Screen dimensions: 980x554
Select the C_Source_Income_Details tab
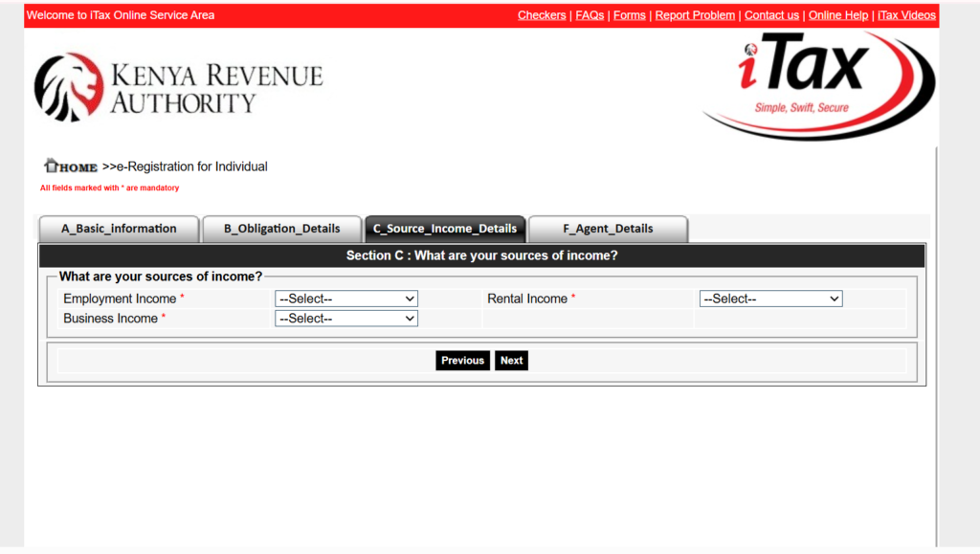444,229
